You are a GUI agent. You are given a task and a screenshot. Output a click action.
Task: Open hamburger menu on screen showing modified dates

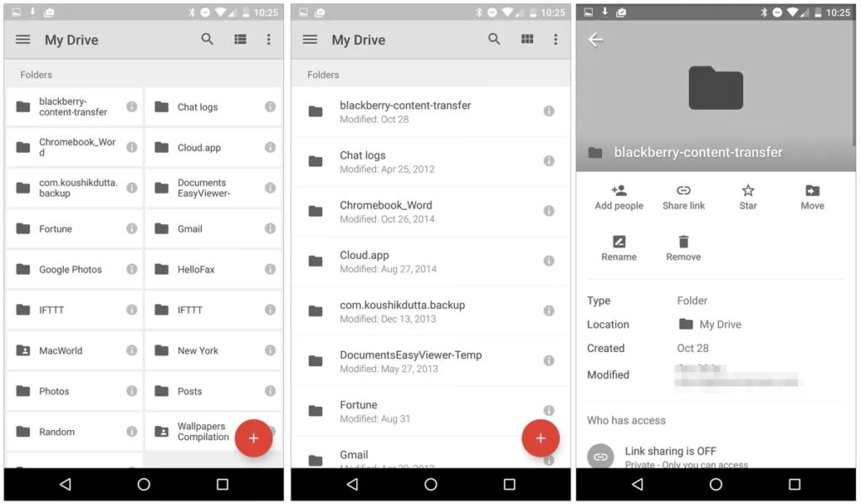pyautogui.click(x=309, y=39)
